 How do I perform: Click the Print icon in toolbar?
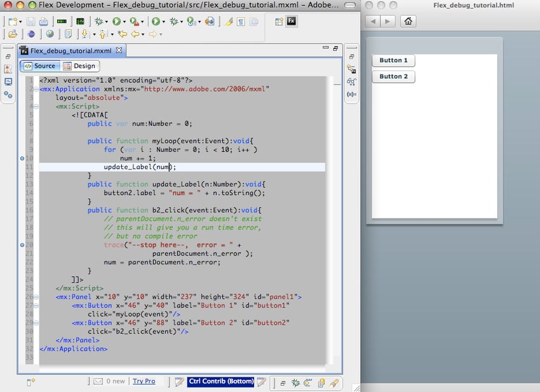44,22
